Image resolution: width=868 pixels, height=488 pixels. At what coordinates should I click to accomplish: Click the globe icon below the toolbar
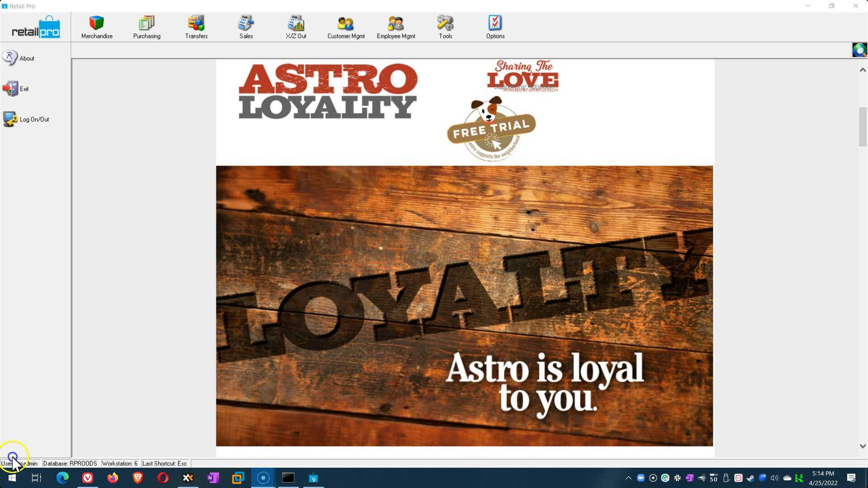click(x=859, y=50)
